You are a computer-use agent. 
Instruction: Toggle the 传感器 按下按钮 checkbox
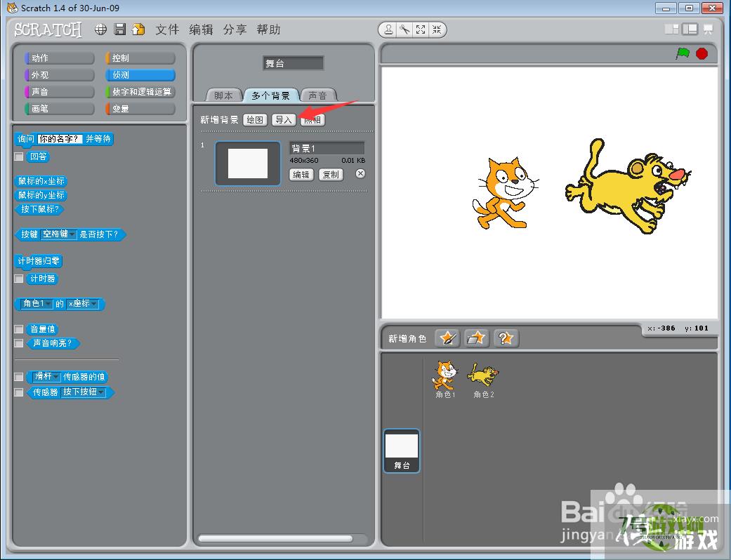tap(19, 392)
